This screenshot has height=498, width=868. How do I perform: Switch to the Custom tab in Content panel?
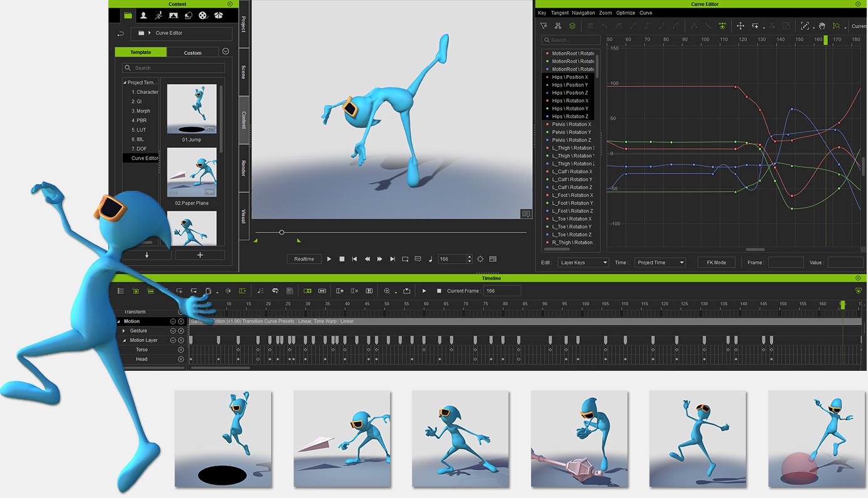193,52
